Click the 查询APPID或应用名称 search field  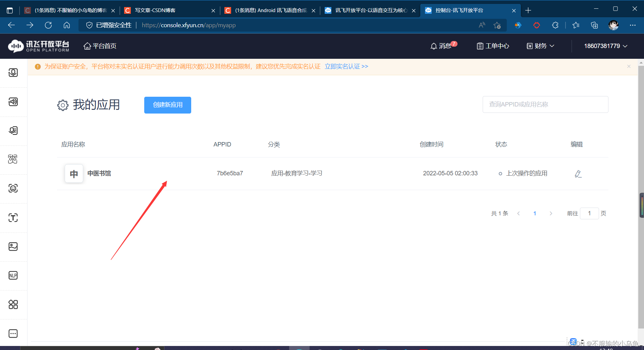click(545, 104)
